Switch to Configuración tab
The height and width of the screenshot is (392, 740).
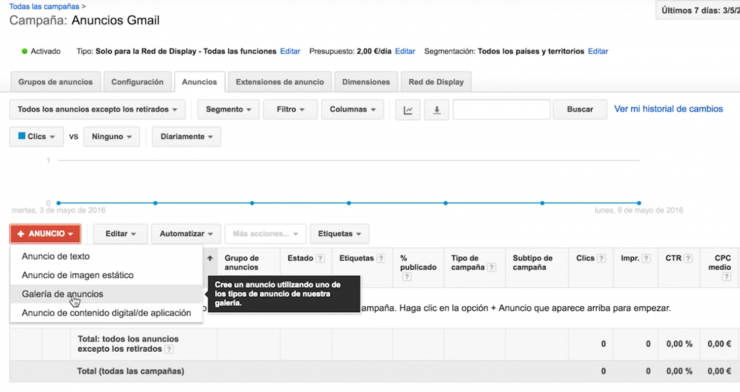(x=137, y=82)
